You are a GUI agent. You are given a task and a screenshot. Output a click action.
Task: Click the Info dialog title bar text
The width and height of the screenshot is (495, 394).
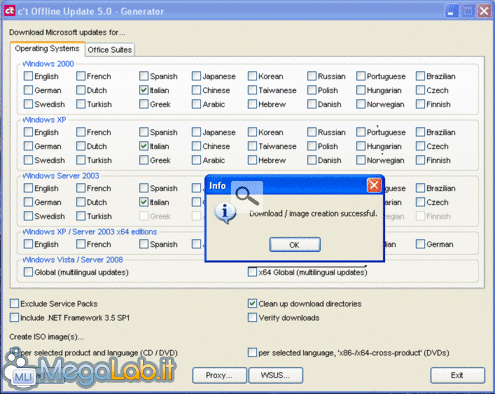coord(217,186)
